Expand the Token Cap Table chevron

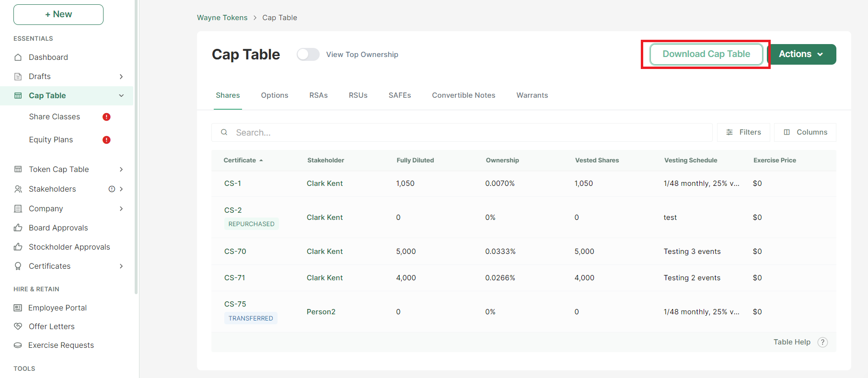[x=121, y=169]
